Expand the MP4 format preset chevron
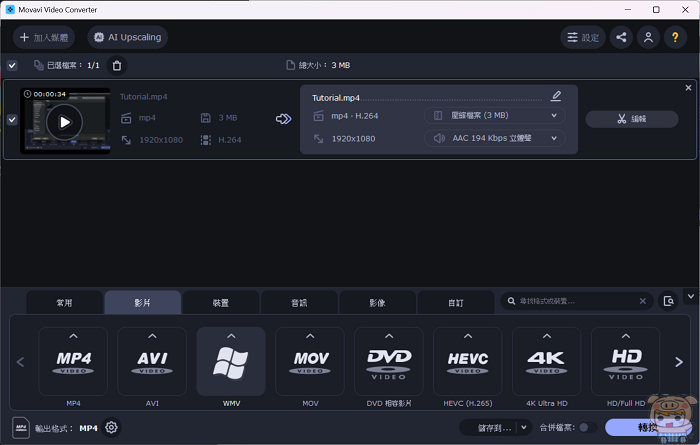This screenshot has height=445, width=700. click(73, 336)
